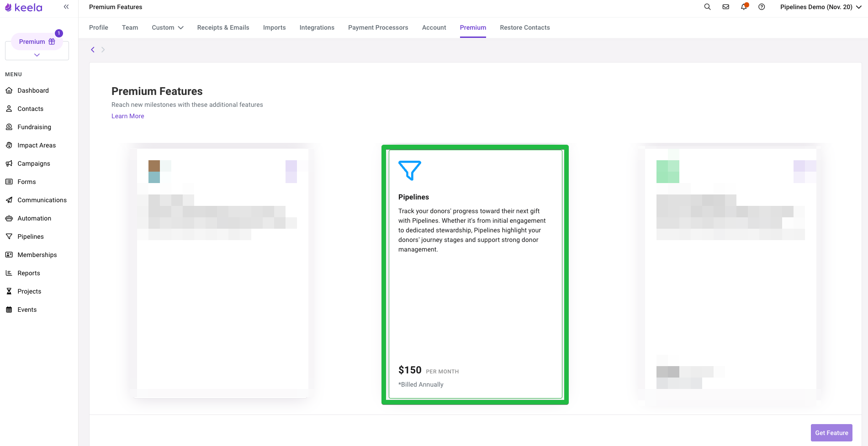Click the Communications paper plane icon

coord(9,200)
